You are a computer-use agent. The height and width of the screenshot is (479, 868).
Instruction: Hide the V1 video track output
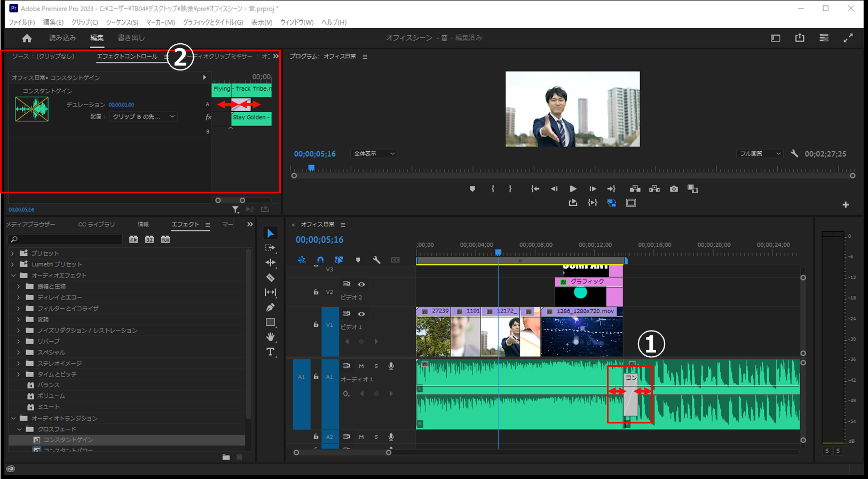[x=361, y=314]
